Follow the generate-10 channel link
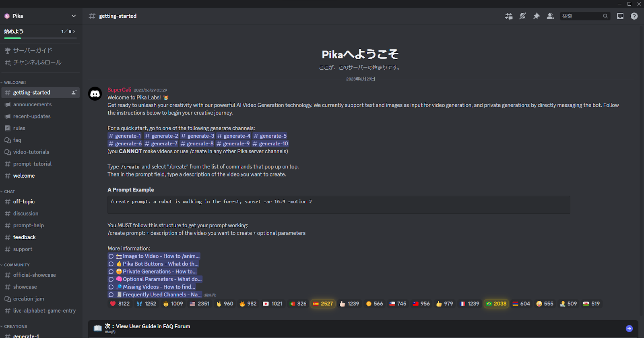The image size is (644, 338). point(270,144)
